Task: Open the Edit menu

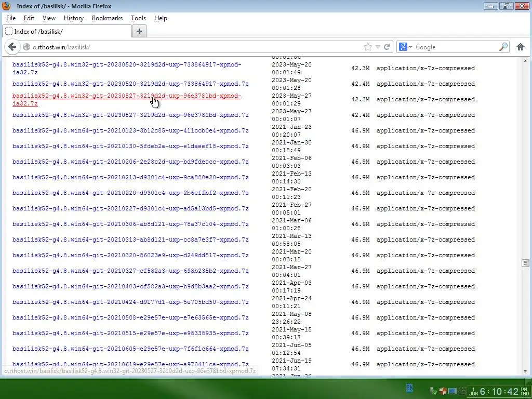Action: click(29, 18)
